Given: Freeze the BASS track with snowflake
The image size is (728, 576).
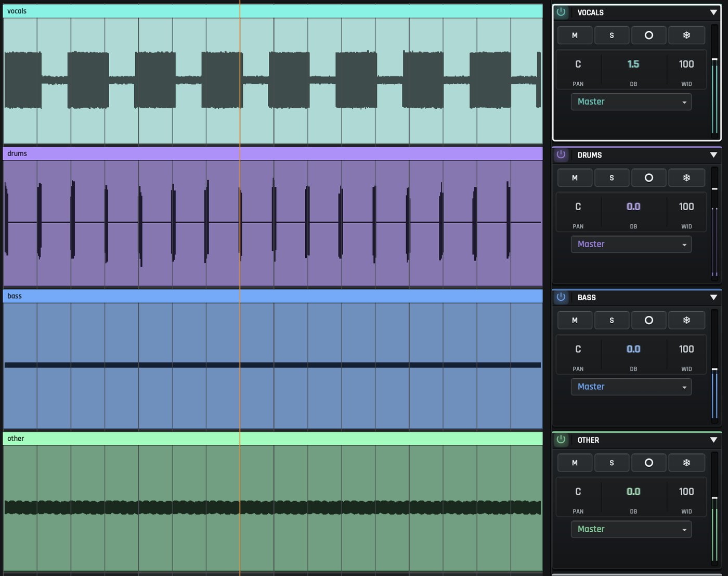Looking at the screenshot, I should 686,321.
